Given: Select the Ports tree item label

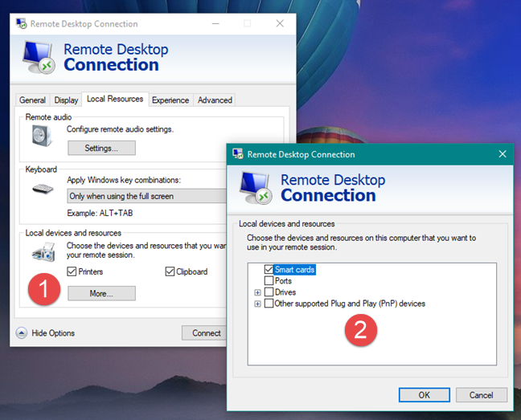Looking at the screenshot, I should tap(283, 280).
